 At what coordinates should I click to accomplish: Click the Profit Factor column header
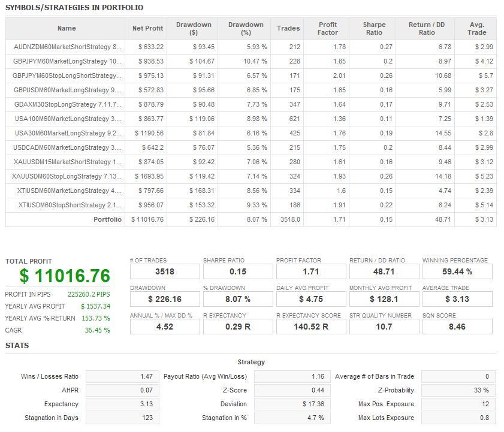[326, 29]
